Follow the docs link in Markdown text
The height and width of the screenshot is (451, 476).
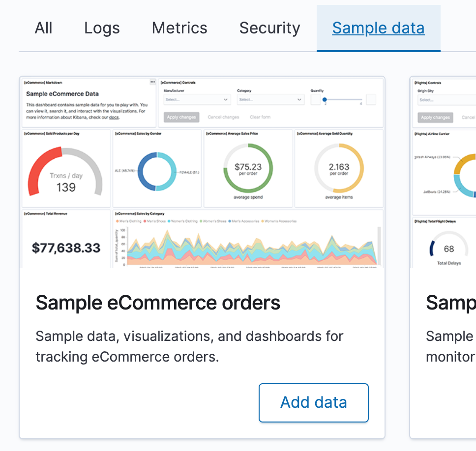tap(114, 117)
